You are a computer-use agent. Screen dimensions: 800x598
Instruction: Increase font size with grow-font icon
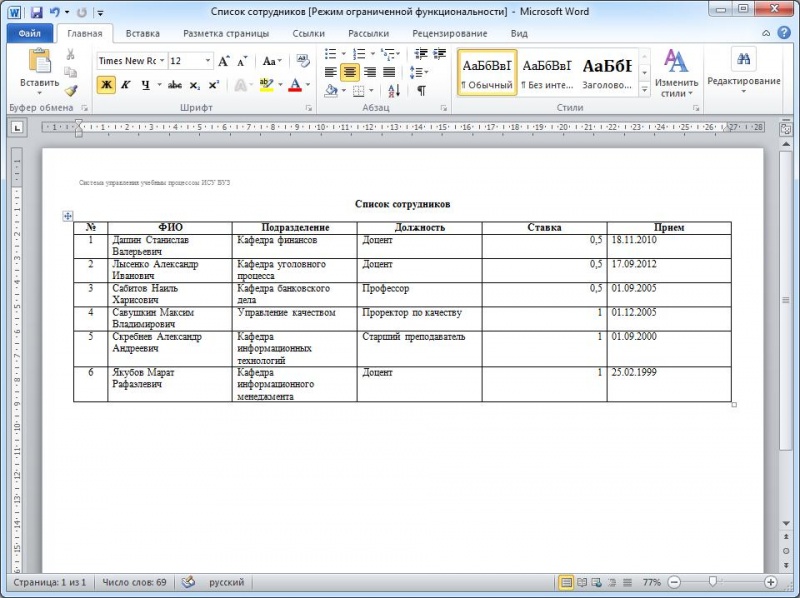(x=223, y=61)
